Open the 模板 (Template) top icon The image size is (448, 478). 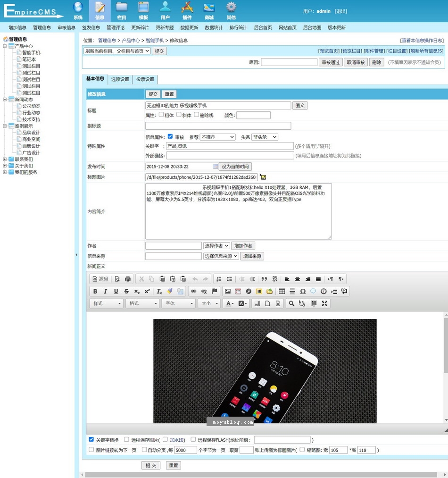click(143, 11)
